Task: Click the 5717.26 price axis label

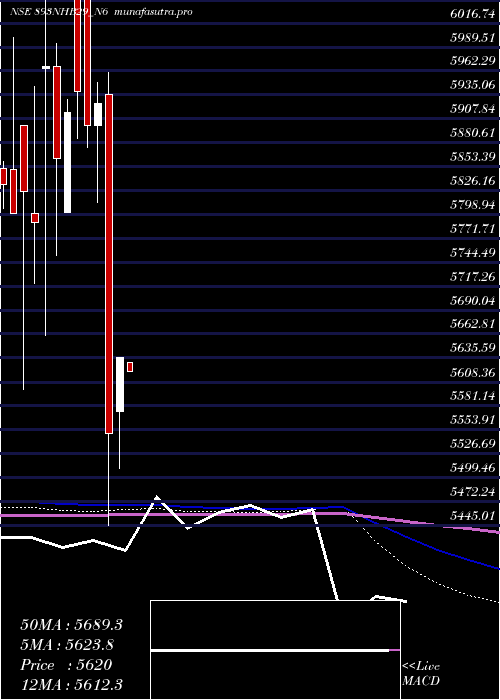Action: tap(473, 277)
